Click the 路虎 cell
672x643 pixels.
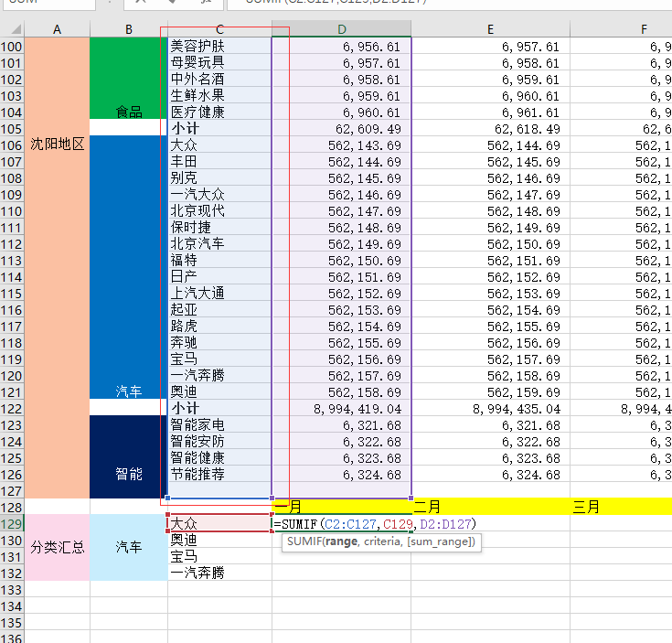[219, 327]
